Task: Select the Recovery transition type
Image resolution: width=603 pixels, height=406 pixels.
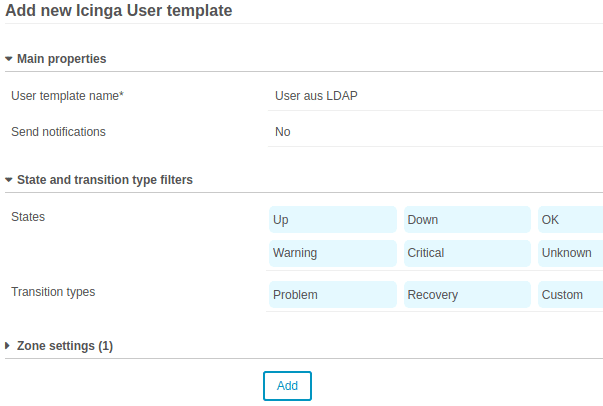Action: pos(467,295)
